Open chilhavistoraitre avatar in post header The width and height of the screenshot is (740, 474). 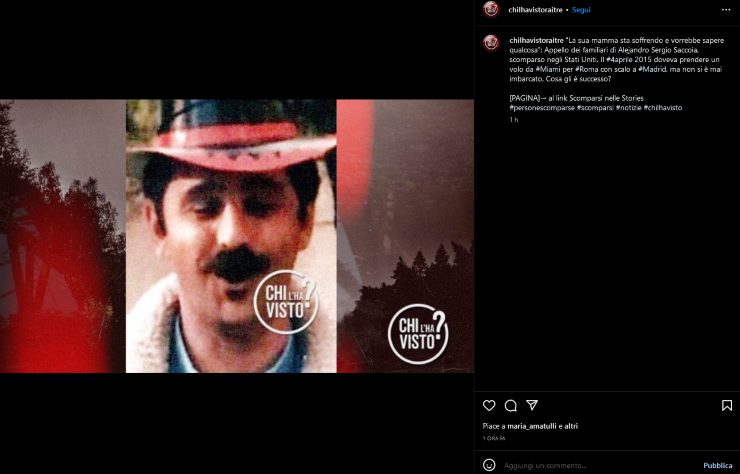coord(491,9)
